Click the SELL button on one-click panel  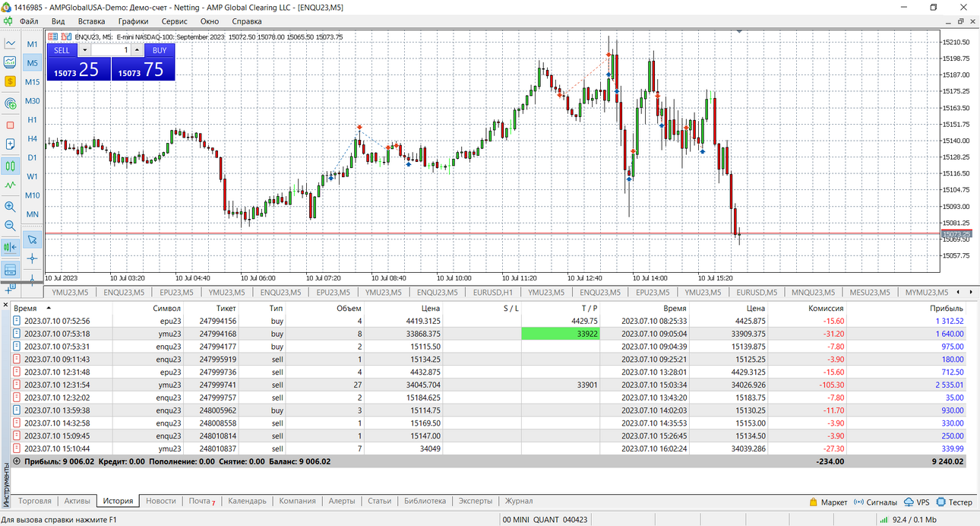[x=62, y=50]
